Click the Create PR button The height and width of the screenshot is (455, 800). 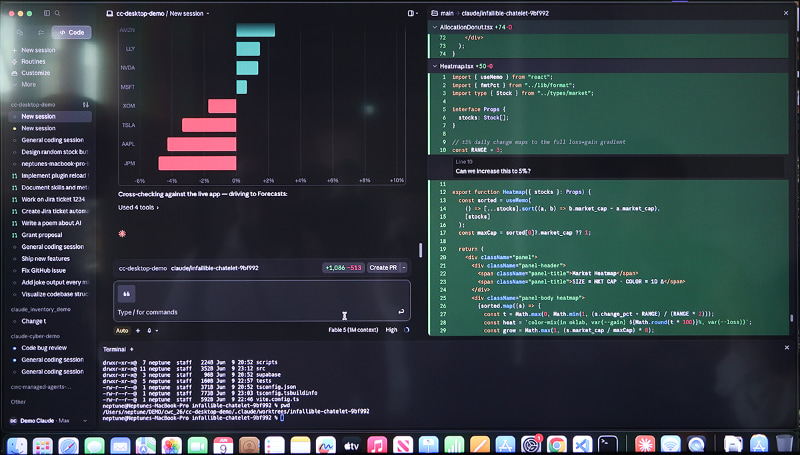(383, 268)
